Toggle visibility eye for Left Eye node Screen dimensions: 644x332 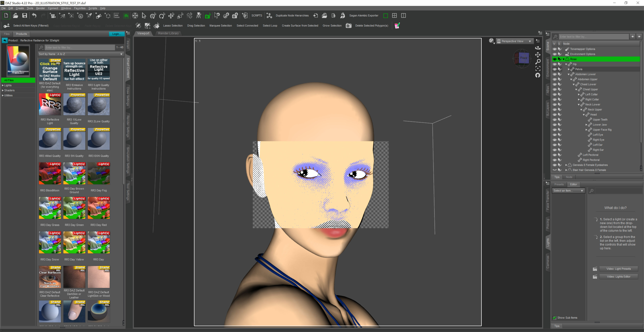click(x=554, y=135)
